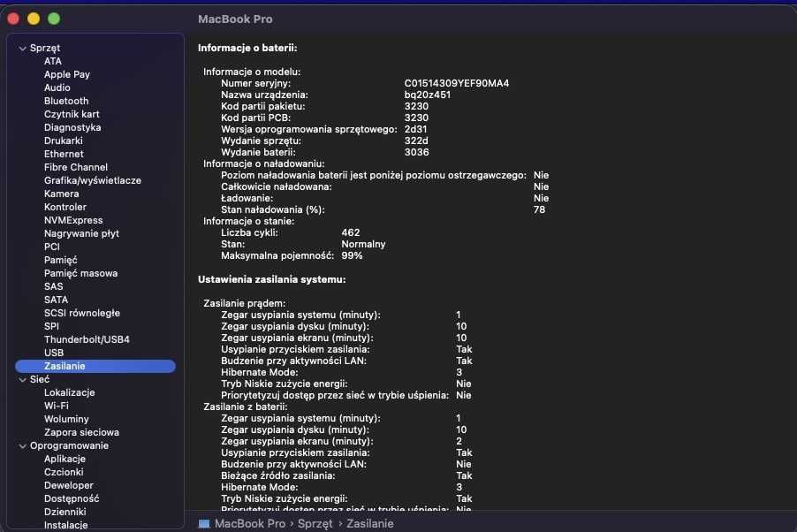This screenshot has width=797, height=532.
Task: Open the Bluetooth section
Action: point(66,101)
